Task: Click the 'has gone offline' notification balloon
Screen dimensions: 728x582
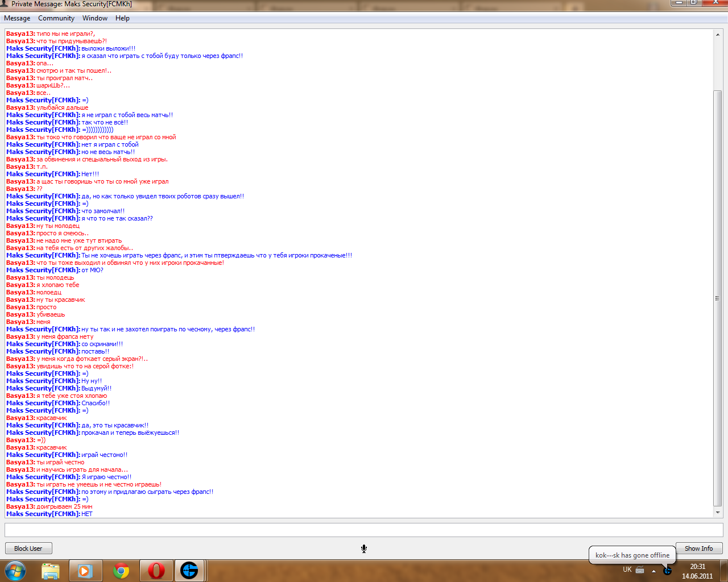Action: 632,555
